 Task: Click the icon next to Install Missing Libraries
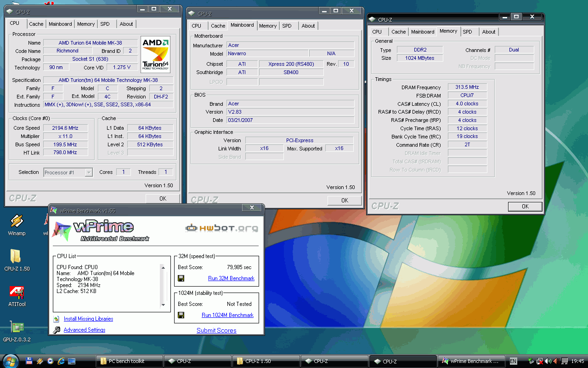tap(57, 319)
